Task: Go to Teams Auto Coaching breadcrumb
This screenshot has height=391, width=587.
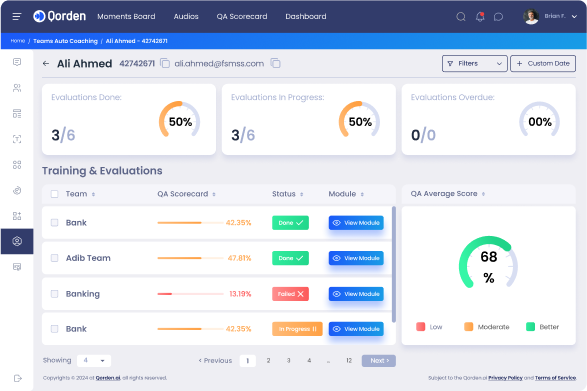Action: (x=65, y=41)
